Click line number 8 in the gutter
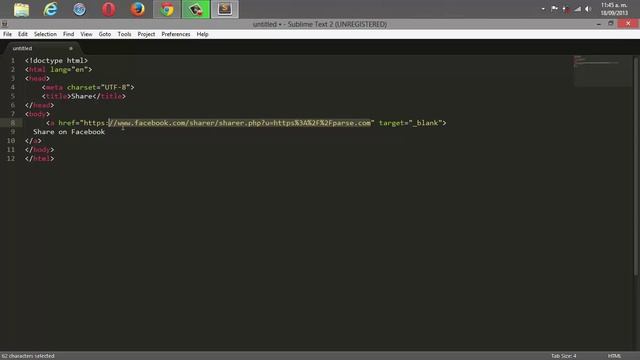This screenshot has width=640, height=360. (x=13, y=123)
